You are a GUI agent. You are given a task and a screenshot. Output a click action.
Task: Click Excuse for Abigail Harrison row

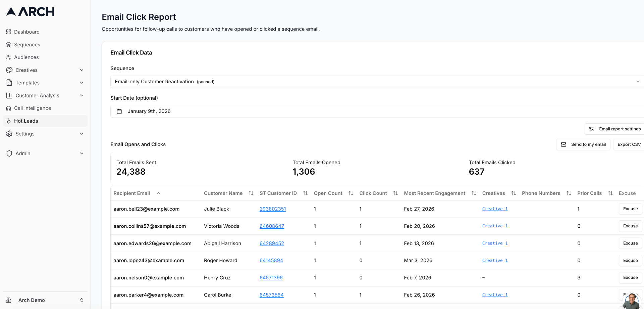pyautogui.click(x=630, y=243)
